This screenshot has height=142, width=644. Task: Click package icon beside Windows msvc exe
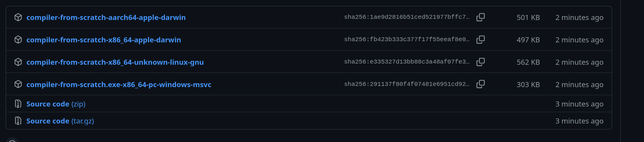pyautogui.click(x=18, y=84)
